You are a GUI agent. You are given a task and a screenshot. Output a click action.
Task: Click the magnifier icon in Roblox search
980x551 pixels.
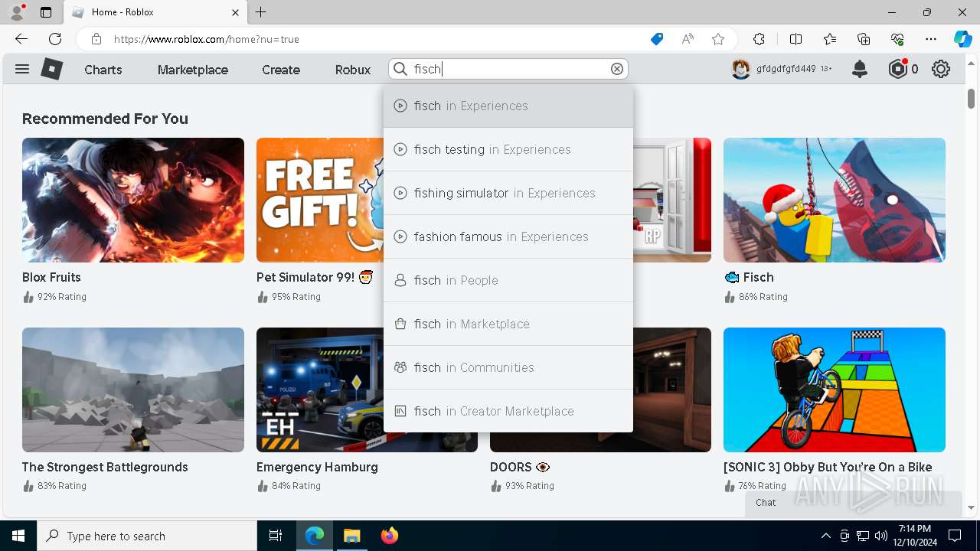[400, 69]
